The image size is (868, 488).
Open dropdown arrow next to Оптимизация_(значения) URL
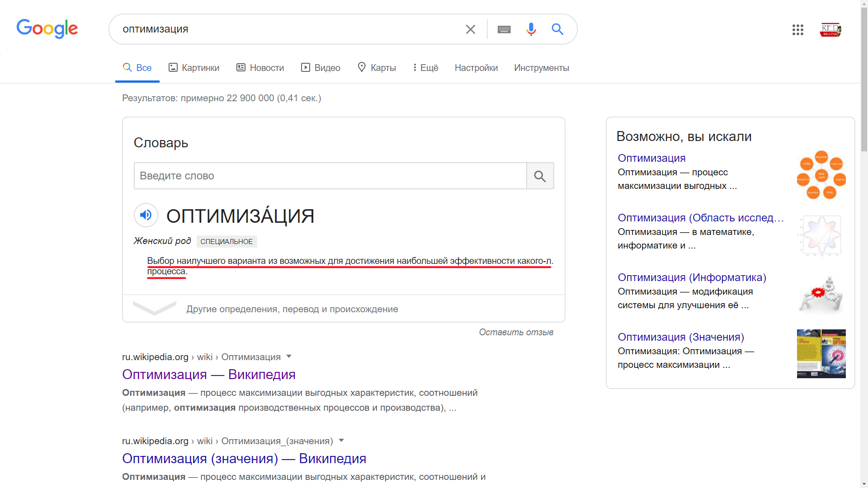click(x=341, y=441)
